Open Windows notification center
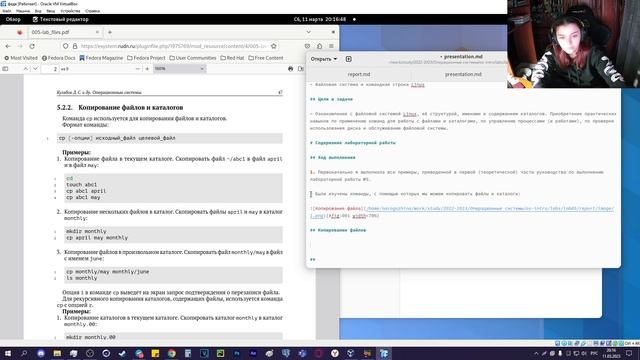This screenshot has width=640, height=360. [629, 353]
